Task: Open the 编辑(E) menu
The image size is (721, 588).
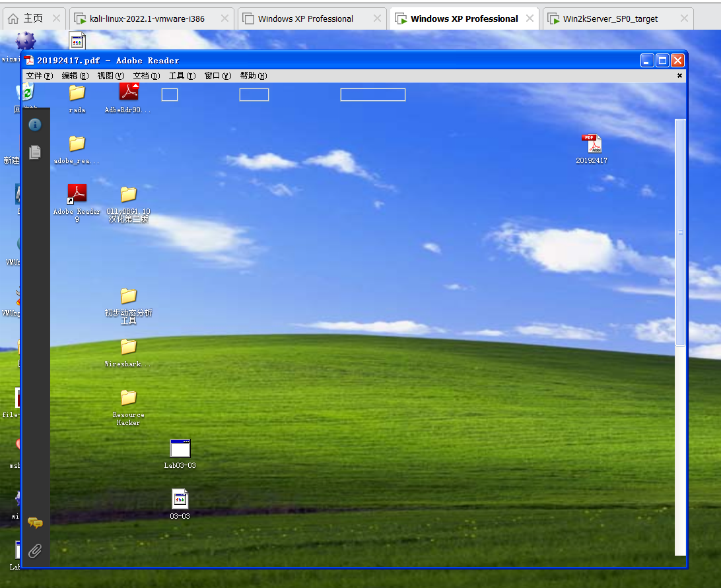Action: (75, 76)
